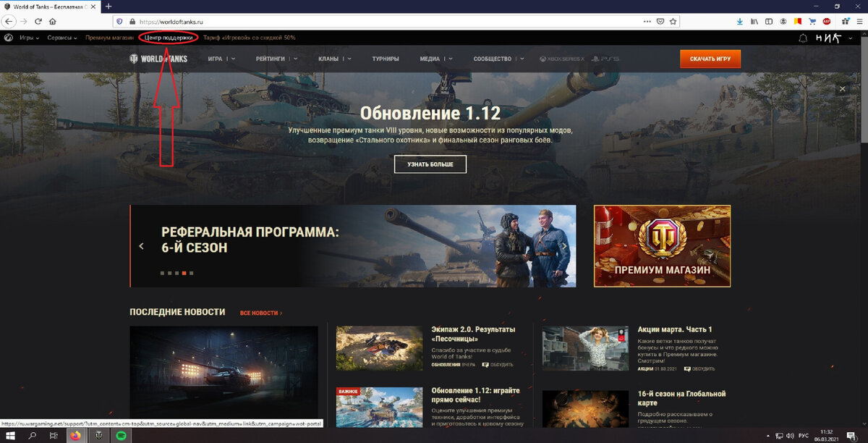This screenshot has width=868, height=443.
Task: Open the Firefox account icon
Action: (783, 22)
